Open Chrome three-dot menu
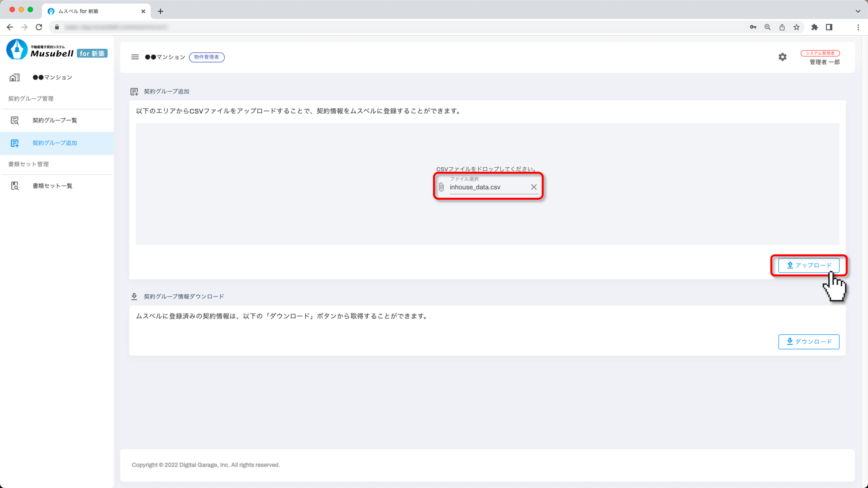This screenshot has height=488, width=868. click(858, 27)
